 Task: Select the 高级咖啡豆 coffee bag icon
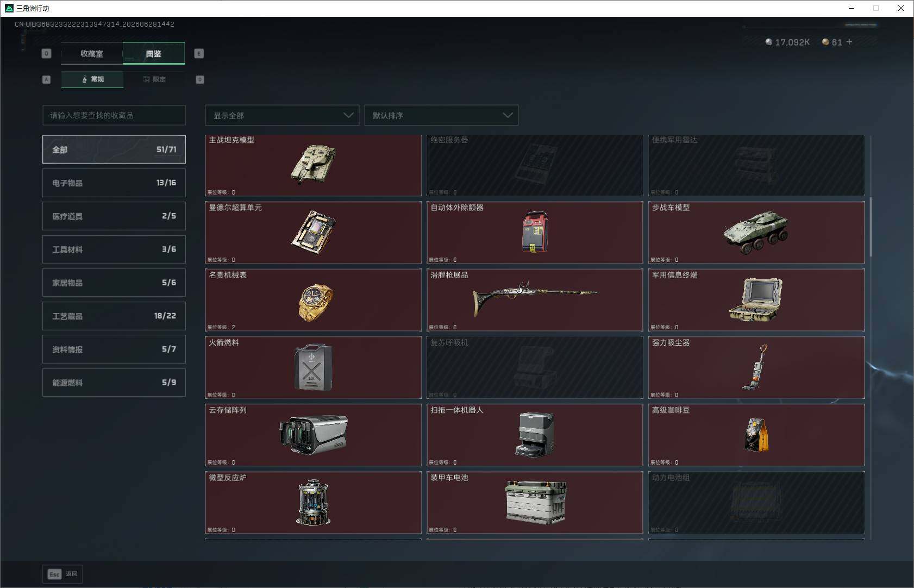tap(756, 434)
